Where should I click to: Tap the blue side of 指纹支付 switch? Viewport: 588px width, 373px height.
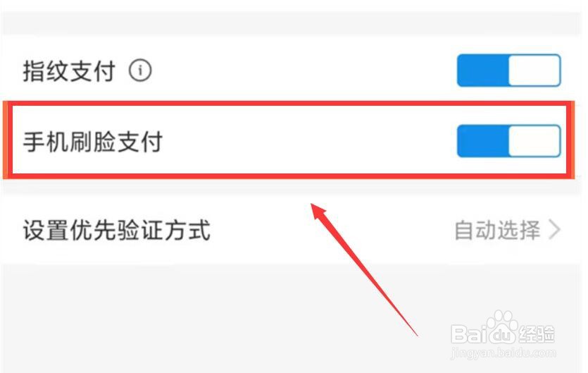point(483,71)
